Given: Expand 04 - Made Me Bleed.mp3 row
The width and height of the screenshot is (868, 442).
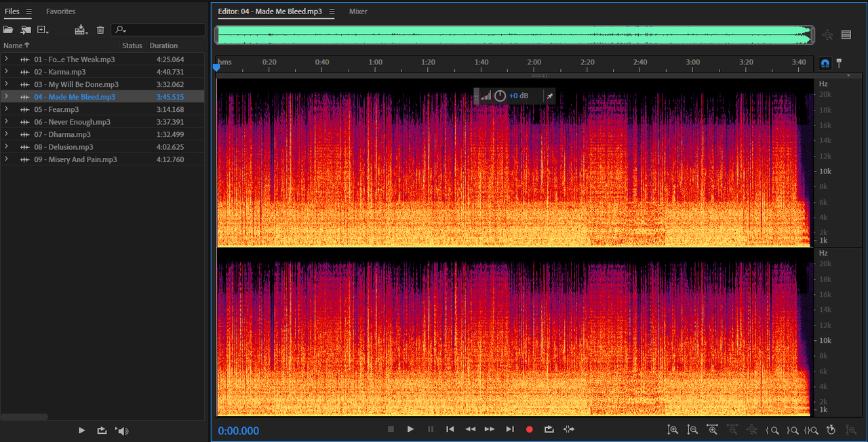Looking at the screenshot, I should point(6,97).
